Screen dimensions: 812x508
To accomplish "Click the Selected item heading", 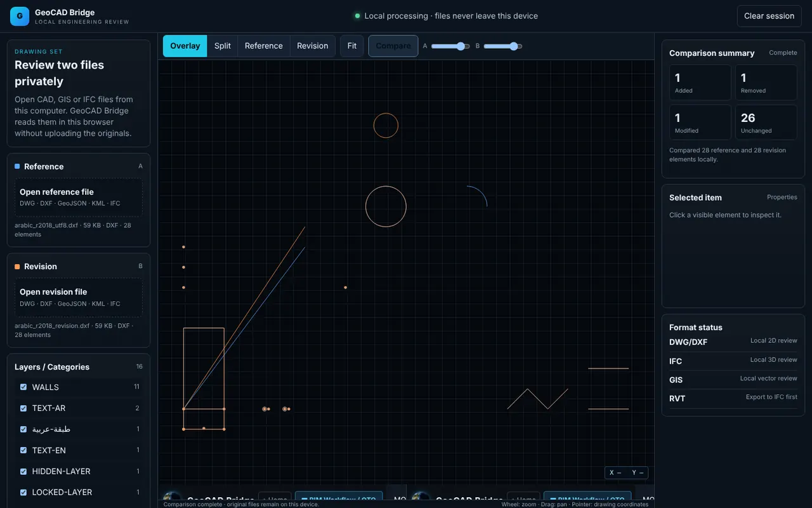I will point(695,197).
